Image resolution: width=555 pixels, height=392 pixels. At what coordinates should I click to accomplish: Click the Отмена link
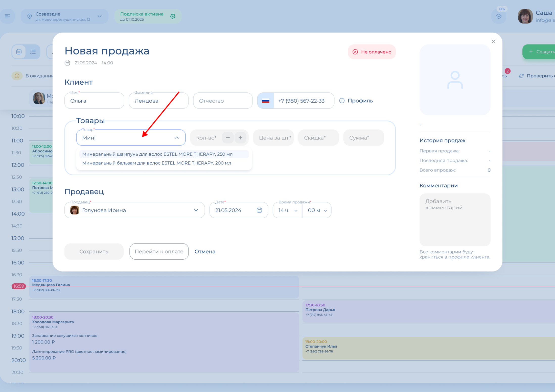(x=205, y=252)
